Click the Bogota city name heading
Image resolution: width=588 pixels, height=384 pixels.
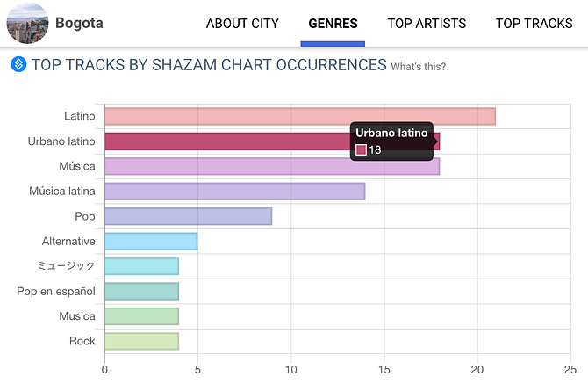point(79,23)
